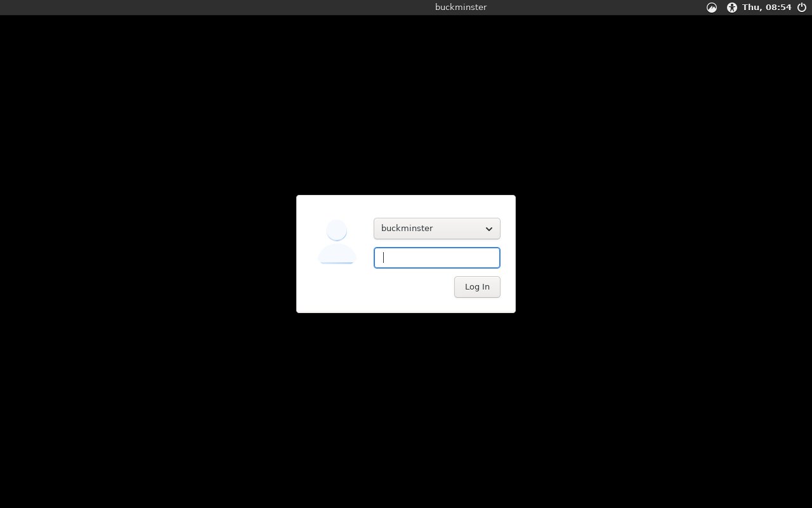Viewport: 812px width, 508px height.
Task: Show shutdown options from the power icon
Action: 802,8
